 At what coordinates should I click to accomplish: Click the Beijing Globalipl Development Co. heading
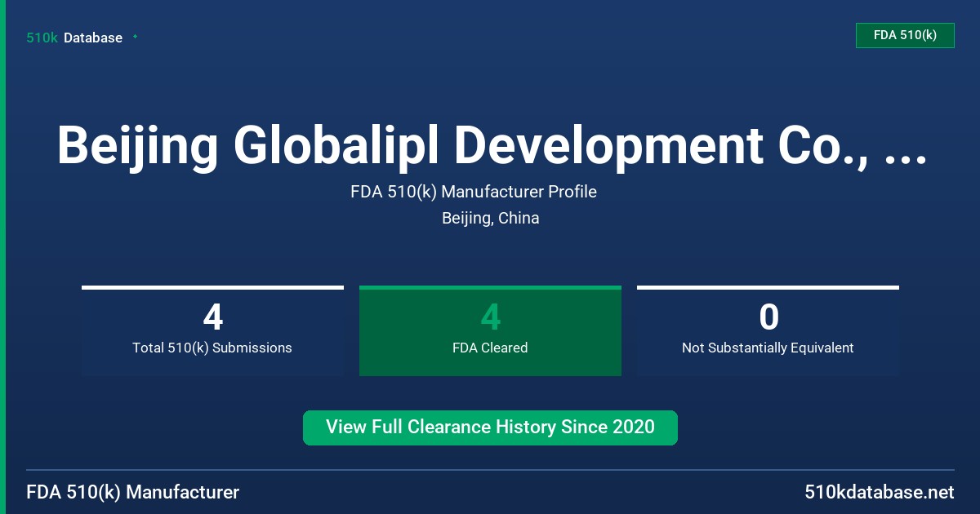[x=491, y=145]
